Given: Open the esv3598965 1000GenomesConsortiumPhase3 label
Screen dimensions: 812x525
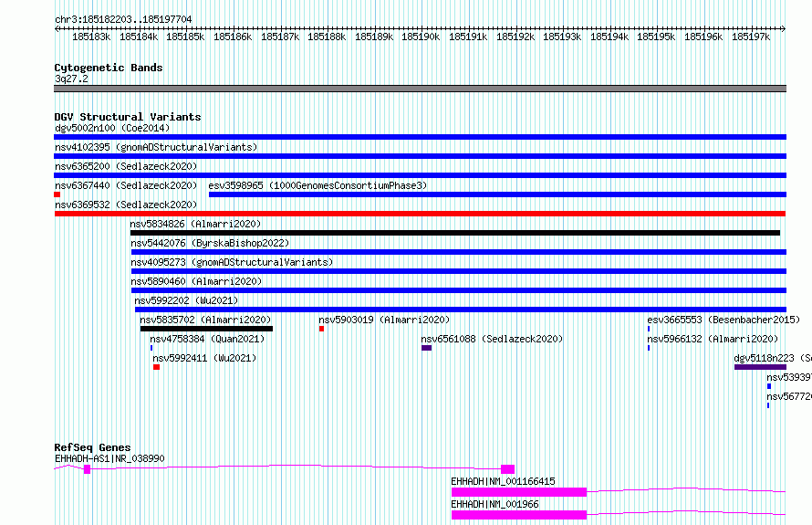Looking at the screenshot, I should pyautogui.click(x=318, y=185).
